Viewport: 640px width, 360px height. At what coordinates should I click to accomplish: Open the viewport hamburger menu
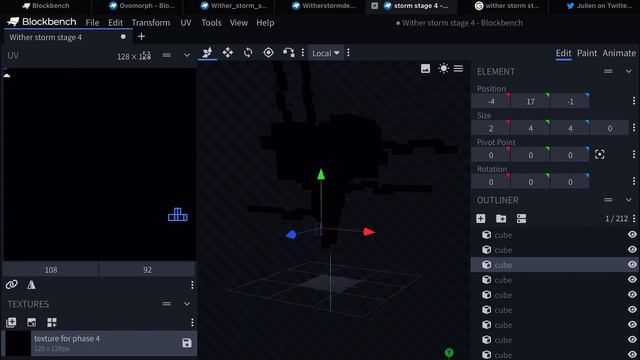(x=458, y=69)
